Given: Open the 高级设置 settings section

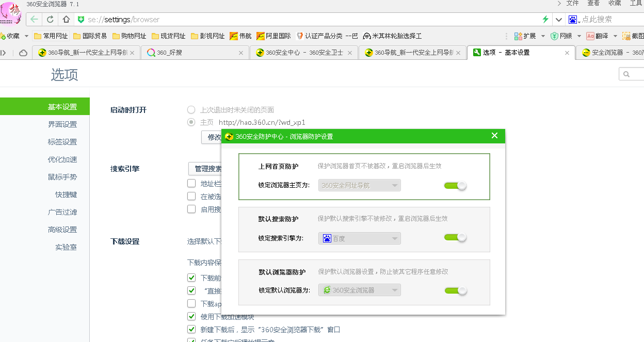Looking at the screenshot, I should click(62, 230).
